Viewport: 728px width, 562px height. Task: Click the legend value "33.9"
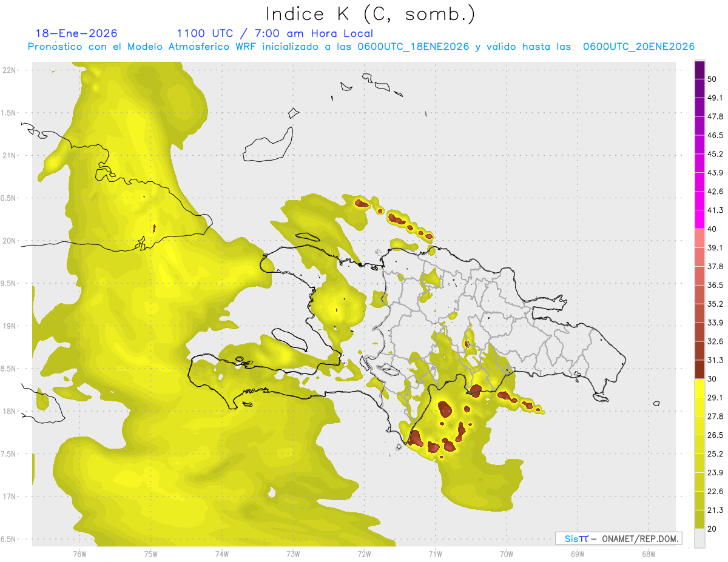[x=715, y=323]
